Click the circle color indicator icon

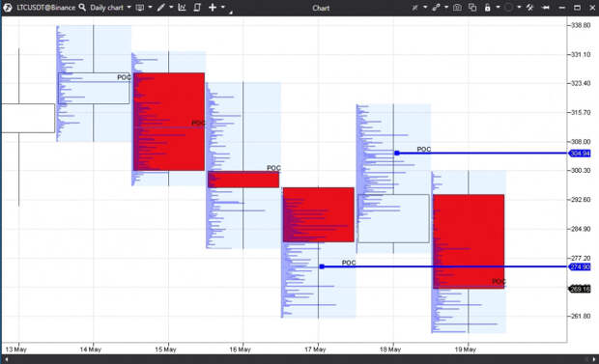point(508,8)
